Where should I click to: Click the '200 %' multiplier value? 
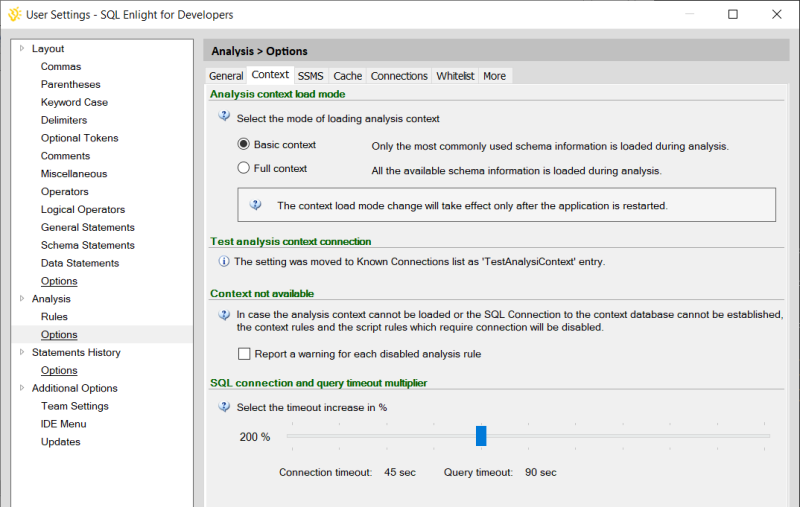click(x=255, y=437)
